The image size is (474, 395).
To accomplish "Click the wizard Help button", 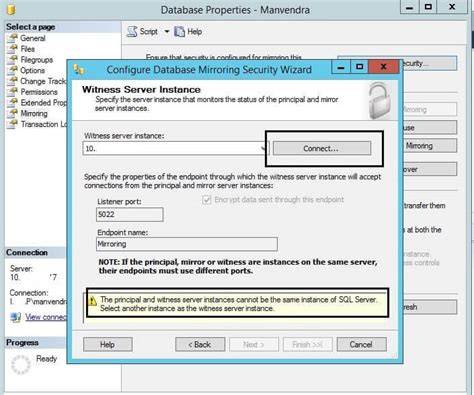I will click(x=108, y=344).
